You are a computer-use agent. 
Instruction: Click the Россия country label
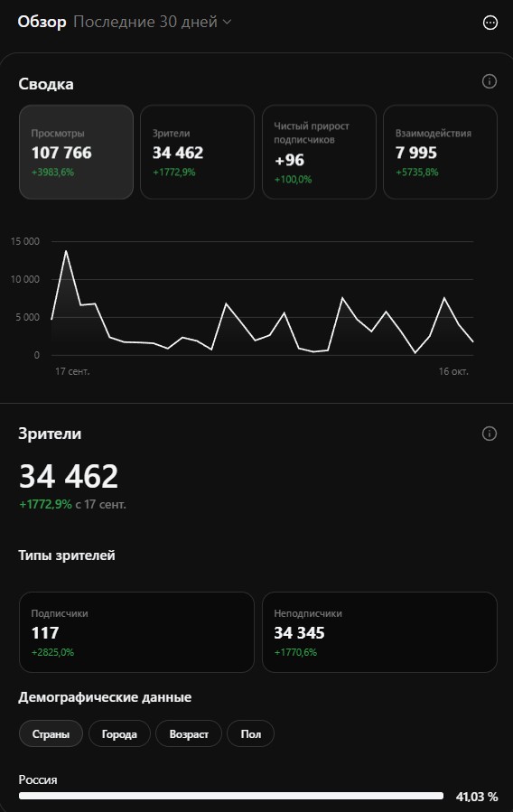click(38, 779)
